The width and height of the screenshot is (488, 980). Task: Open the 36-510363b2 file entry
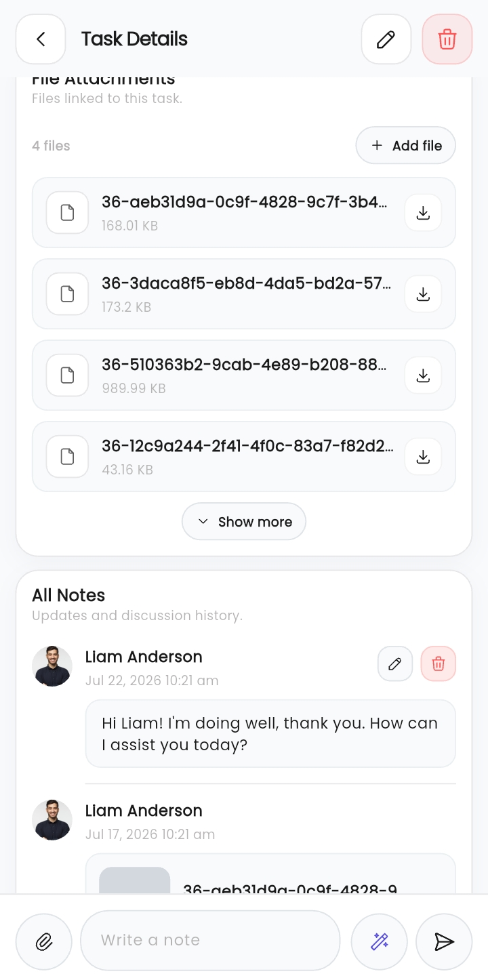coord(244,375)
